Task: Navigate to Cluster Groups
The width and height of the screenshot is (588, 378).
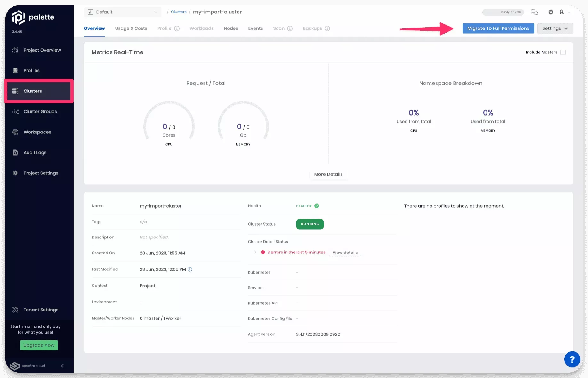Action: pos(40,111)
